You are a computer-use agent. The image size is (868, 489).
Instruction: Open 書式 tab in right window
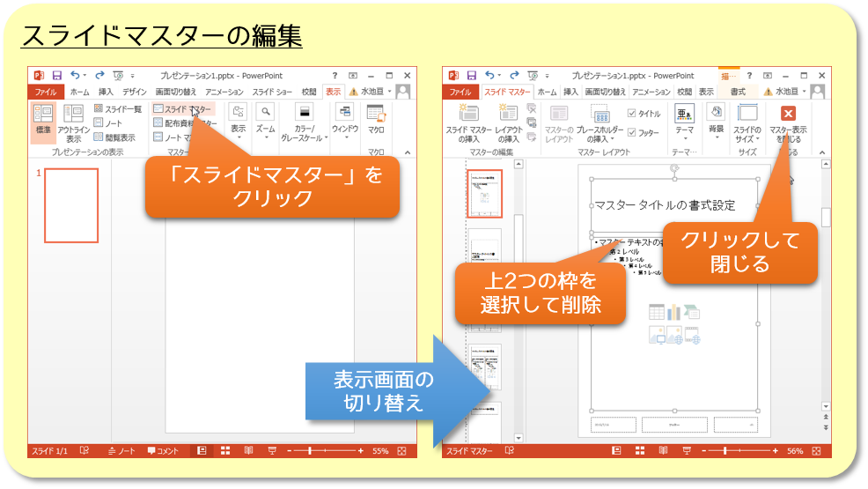pyautogui.click(x=738, y=92)
